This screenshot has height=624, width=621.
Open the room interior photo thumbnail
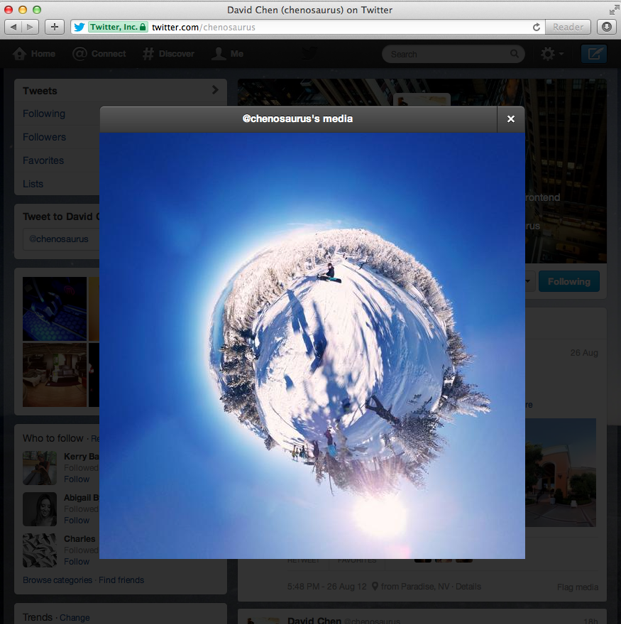tap(55, 375)
